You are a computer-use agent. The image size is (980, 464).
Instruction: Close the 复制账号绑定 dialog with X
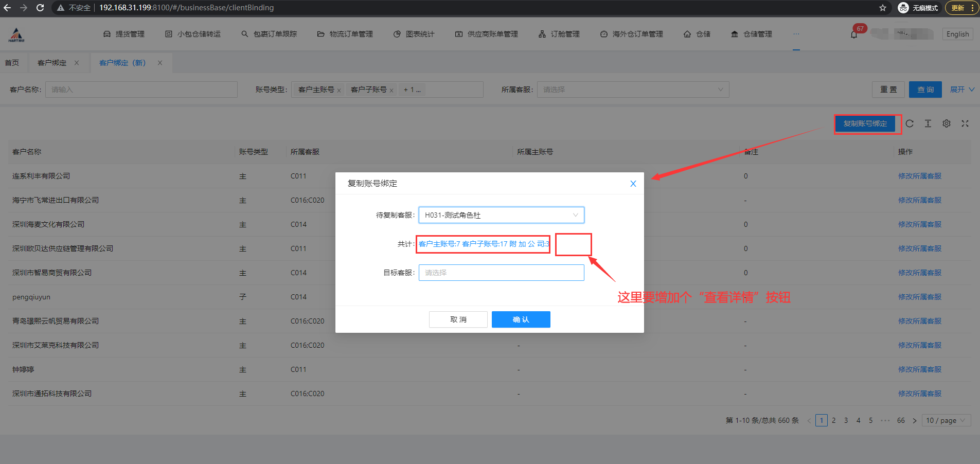[633, 184]
